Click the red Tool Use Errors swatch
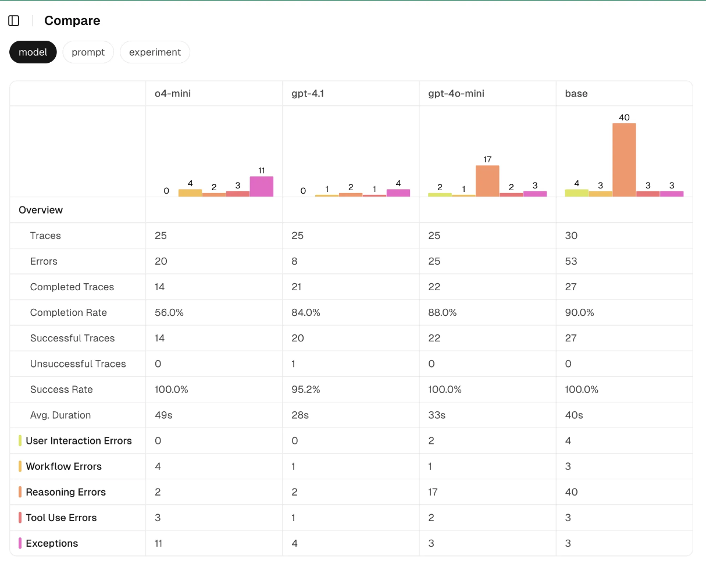The image size is (706, 588). (x=20, y=518)
